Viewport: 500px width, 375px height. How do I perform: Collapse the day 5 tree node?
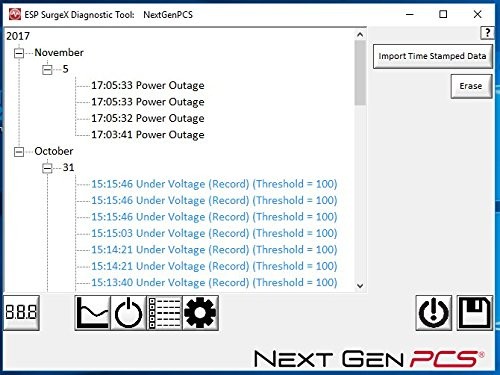click(47, 69)
